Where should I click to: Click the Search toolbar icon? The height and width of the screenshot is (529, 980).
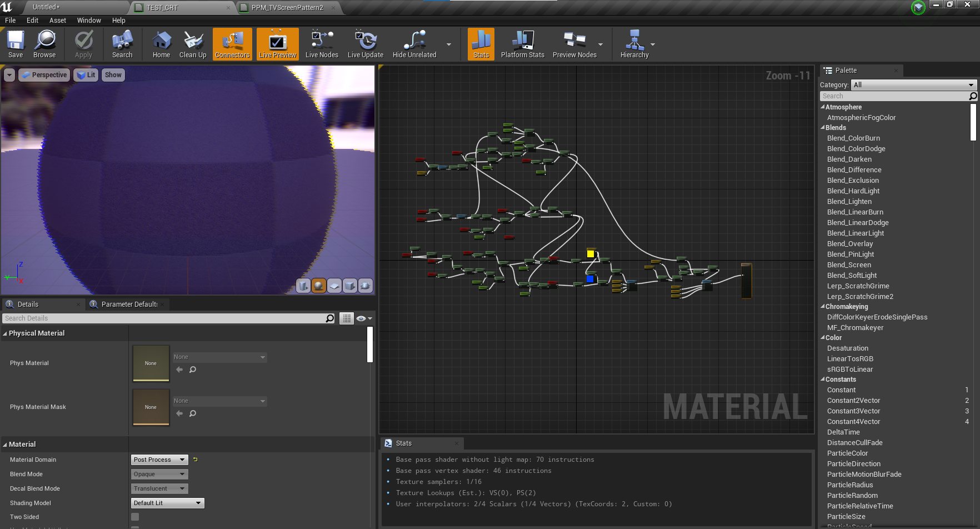pyautogui.click(x=122, y=44)
